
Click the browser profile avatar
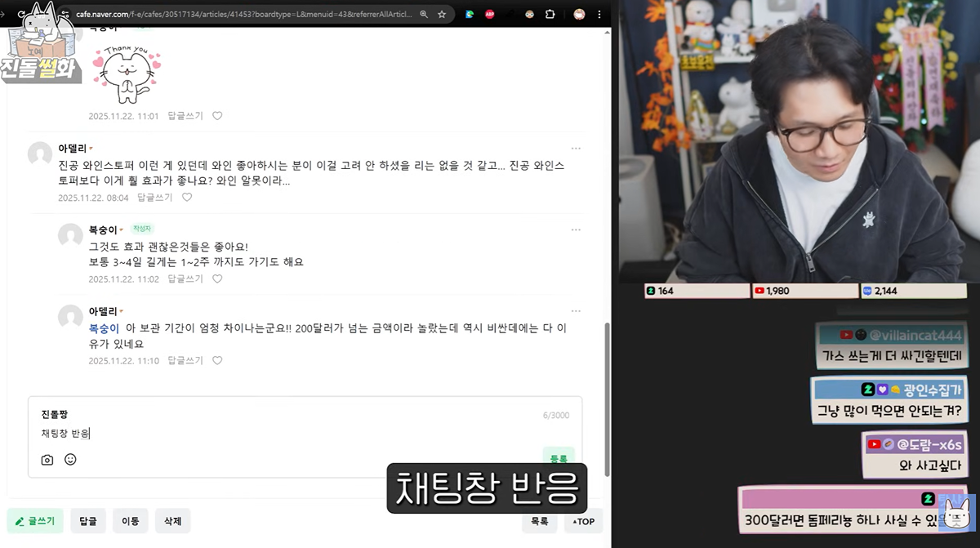579,14
